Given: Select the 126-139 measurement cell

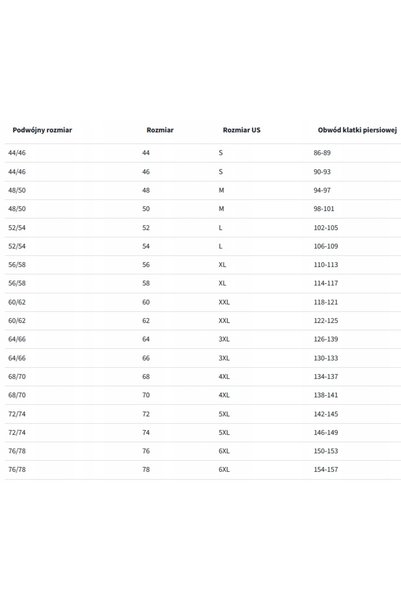Looking at the screenshot, I should [326, 339].
